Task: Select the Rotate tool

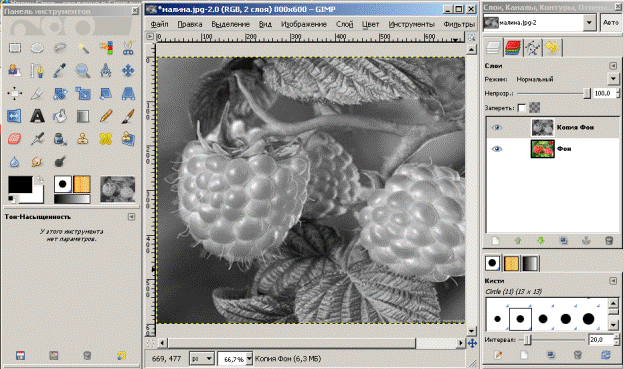Action: 60,94
